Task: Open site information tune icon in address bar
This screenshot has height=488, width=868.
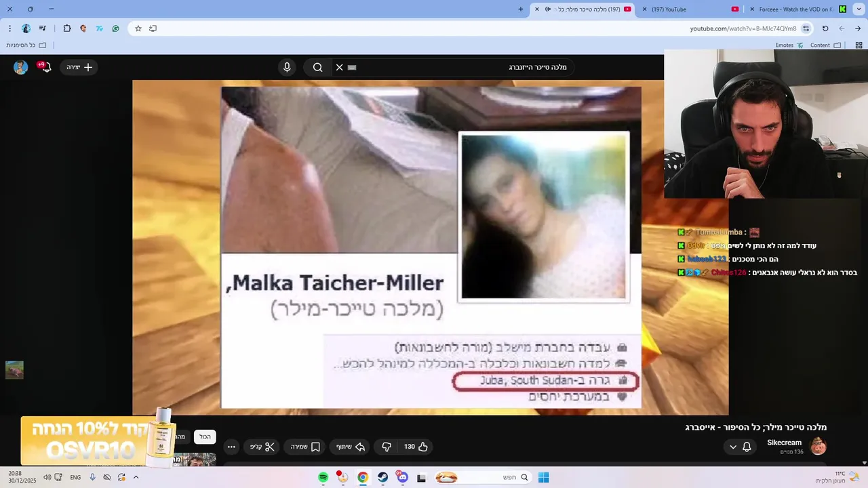Action: point(806,28)
